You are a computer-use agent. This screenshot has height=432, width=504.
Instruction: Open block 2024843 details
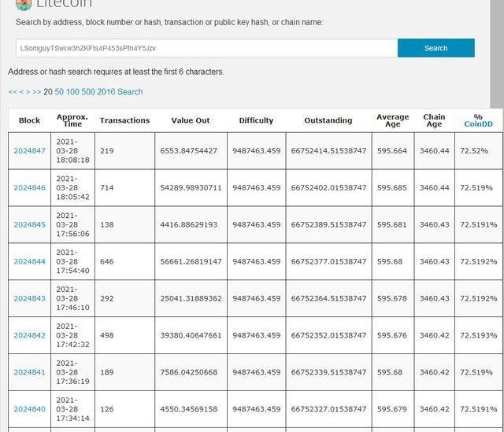[29, 299]
